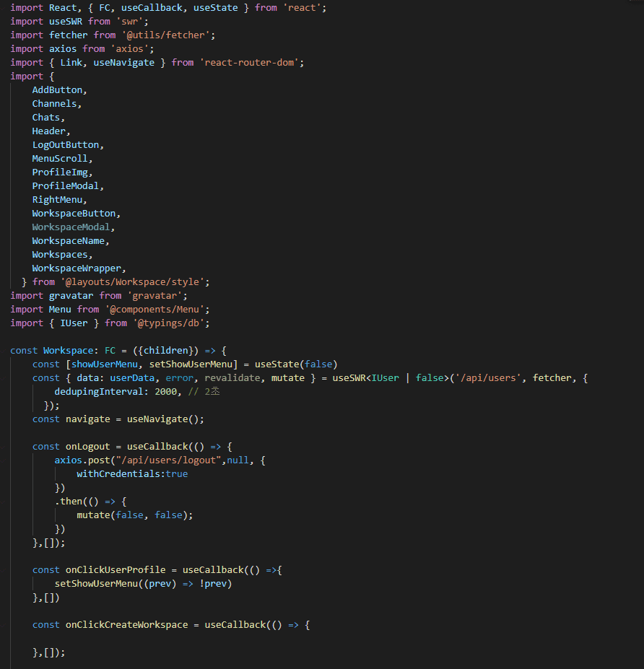Click the showUserMenu state variable
The image size is (644, 669).
click(105, 364)
